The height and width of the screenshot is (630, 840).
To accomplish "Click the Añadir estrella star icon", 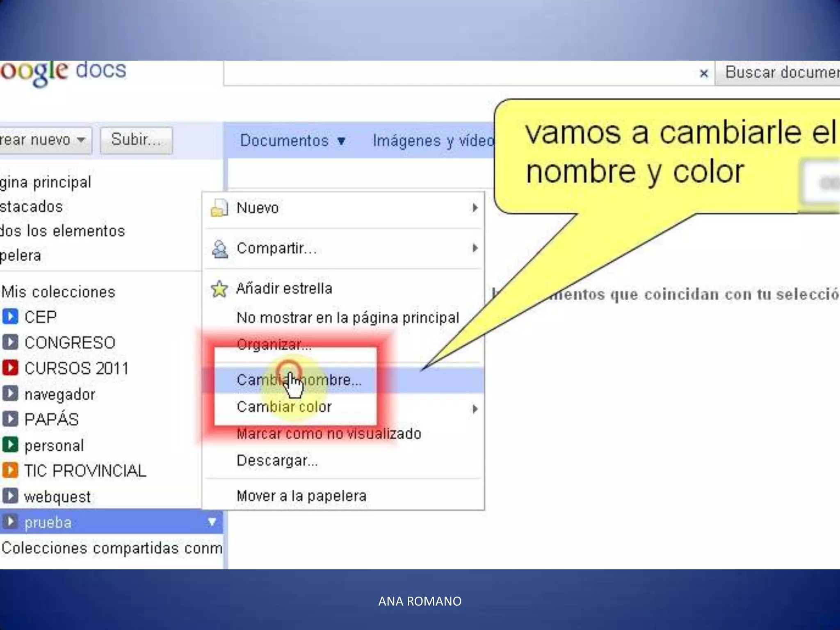I will pyautogui.click(x=219, y=289).
